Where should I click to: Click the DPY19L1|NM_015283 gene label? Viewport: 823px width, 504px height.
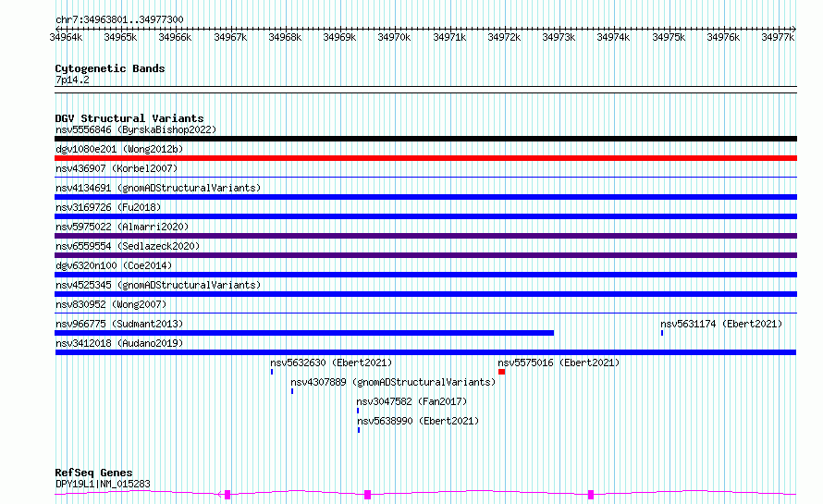point(103,484)
